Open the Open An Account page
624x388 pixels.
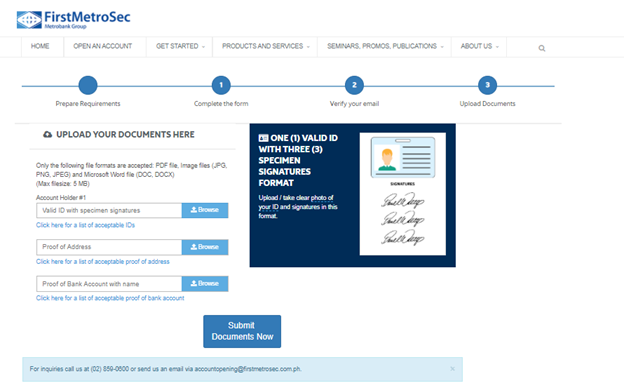(x=103, y=47)
